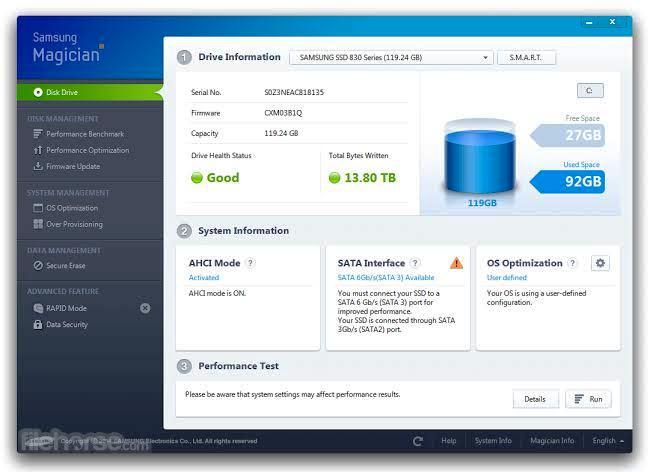Show SATA Interface help question mark
The height and width of the screenshot is (472, 650).
(x=415, y=263)
